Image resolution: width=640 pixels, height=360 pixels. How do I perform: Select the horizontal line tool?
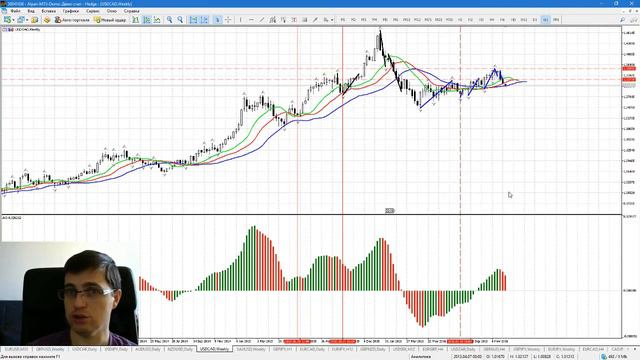[x=251, y=20]
